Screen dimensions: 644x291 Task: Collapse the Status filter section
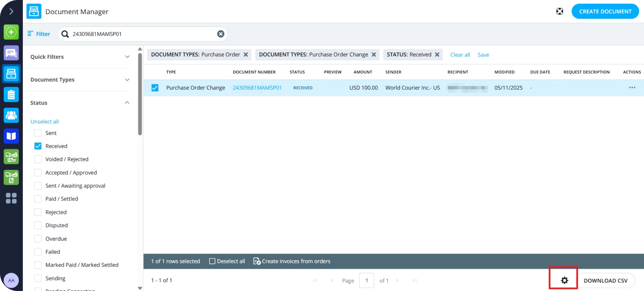click(127, 103)
